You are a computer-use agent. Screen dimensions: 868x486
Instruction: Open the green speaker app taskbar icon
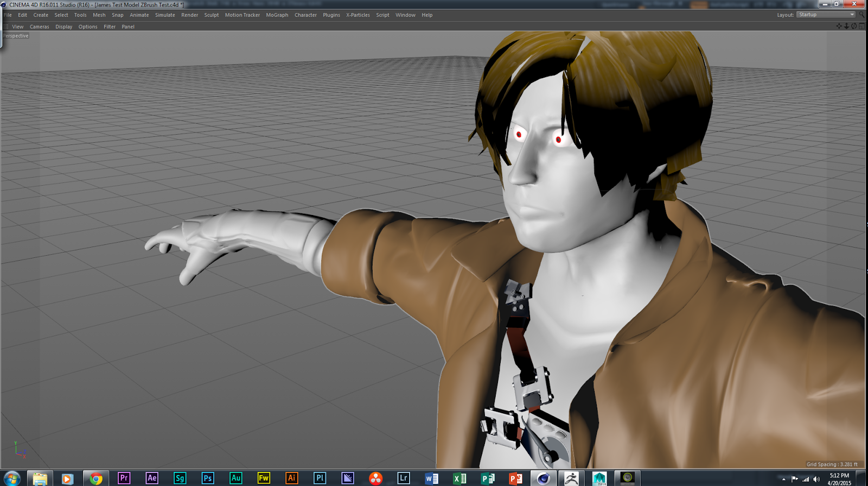628,478
